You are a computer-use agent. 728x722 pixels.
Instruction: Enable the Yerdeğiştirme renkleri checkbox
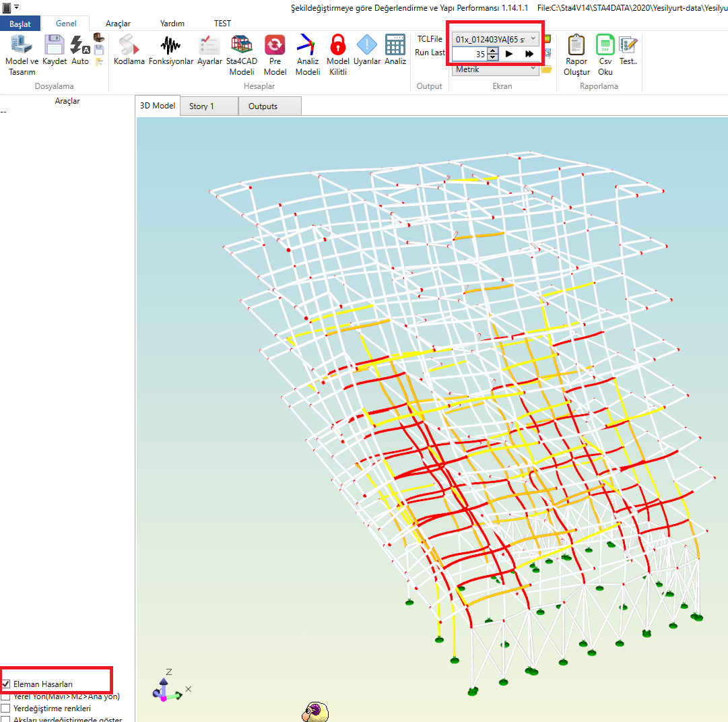point(6,709)
